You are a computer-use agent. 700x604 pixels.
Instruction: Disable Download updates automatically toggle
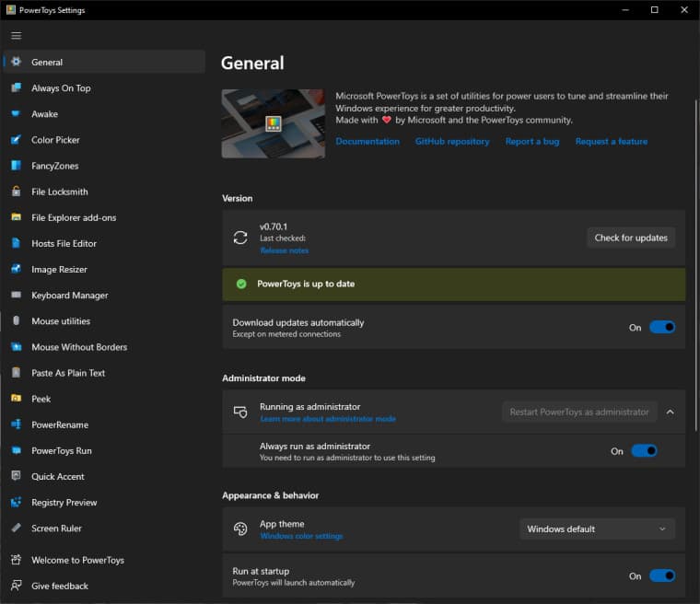pyautogui.click(x=662, y=327)
